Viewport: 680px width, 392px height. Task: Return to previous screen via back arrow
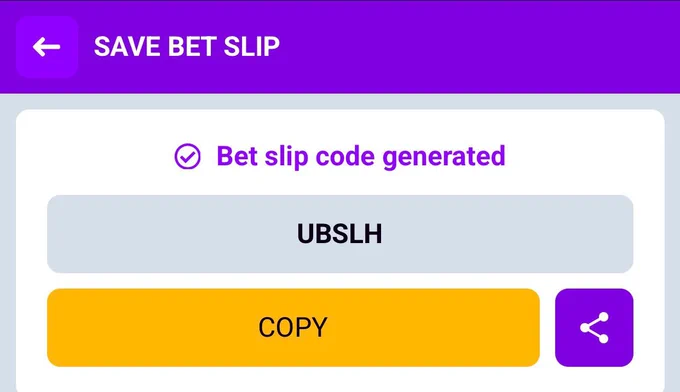coord(47,47)
